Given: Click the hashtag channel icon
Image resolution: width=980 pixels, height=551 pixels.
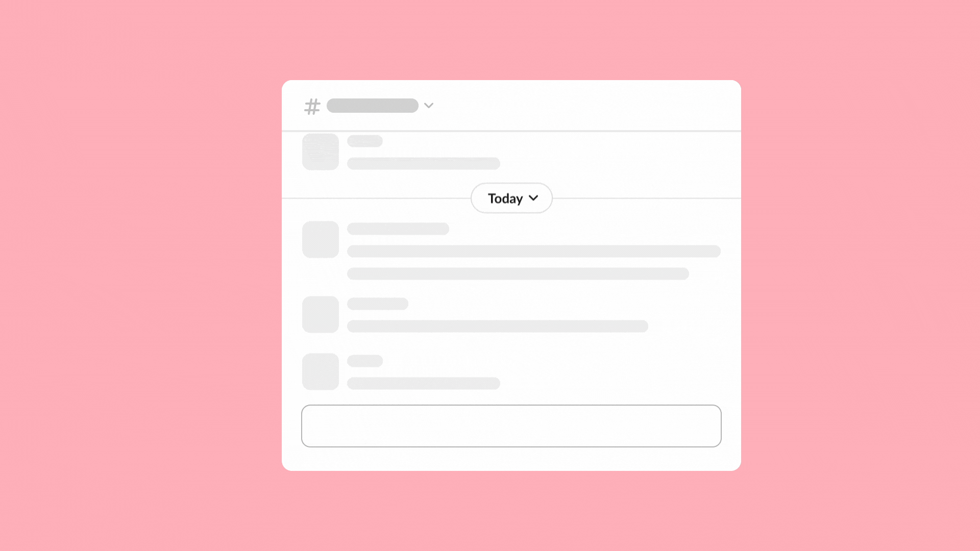Looking at the screenshot, I should click(312, 105).
